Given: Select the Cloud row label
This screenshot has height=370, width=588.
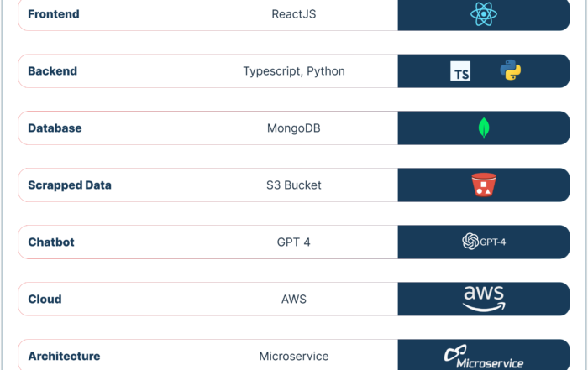Looking at the screenshot, I should pos(45,299).
